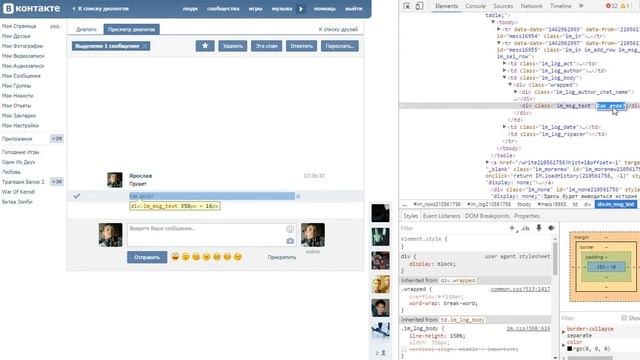Viewport: 640px width, 360px height.
Task: Expand the im_log_author_chat_name div node
Action: click(516, 92)
